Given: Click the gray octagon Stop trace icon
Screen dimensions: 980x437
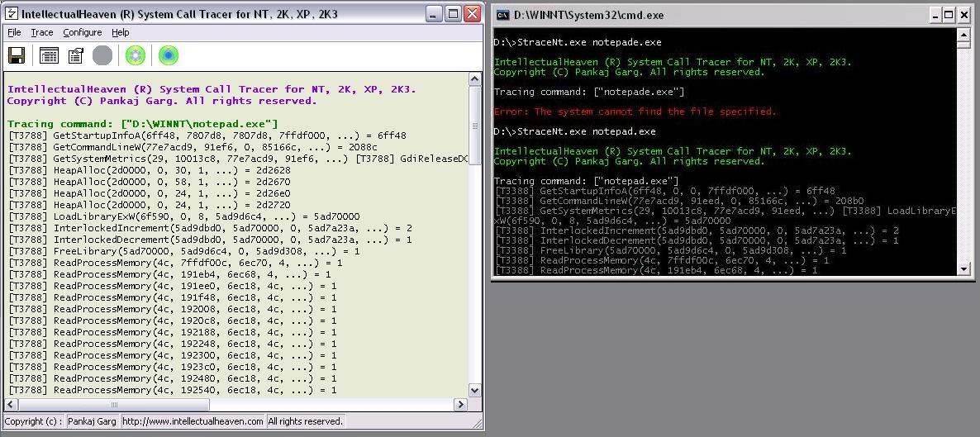Looking at the screenshot, I should (102, 55).
